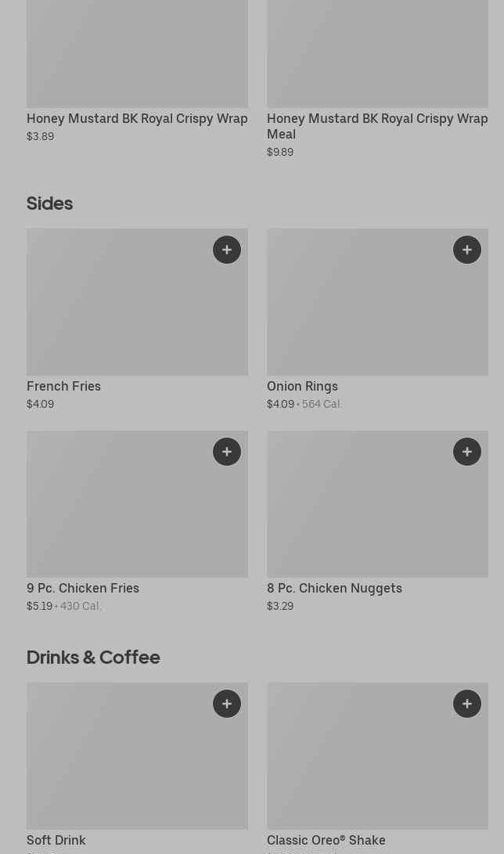Click the French Fries item name
Viewport: 504px width, 854px height.
click(63, 387)
